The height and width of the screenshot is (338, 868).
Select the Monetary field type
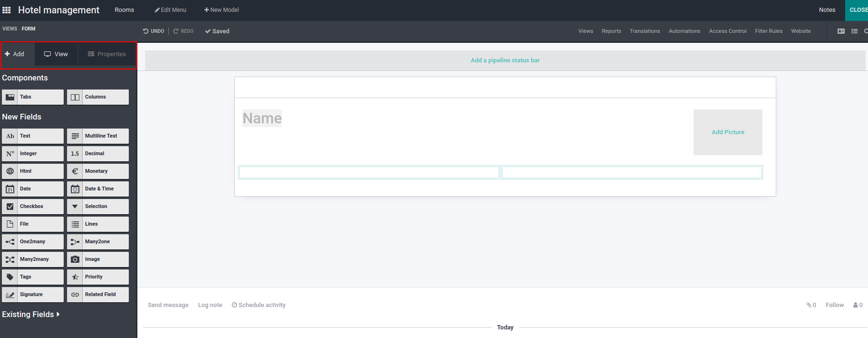tap(98, 171)
